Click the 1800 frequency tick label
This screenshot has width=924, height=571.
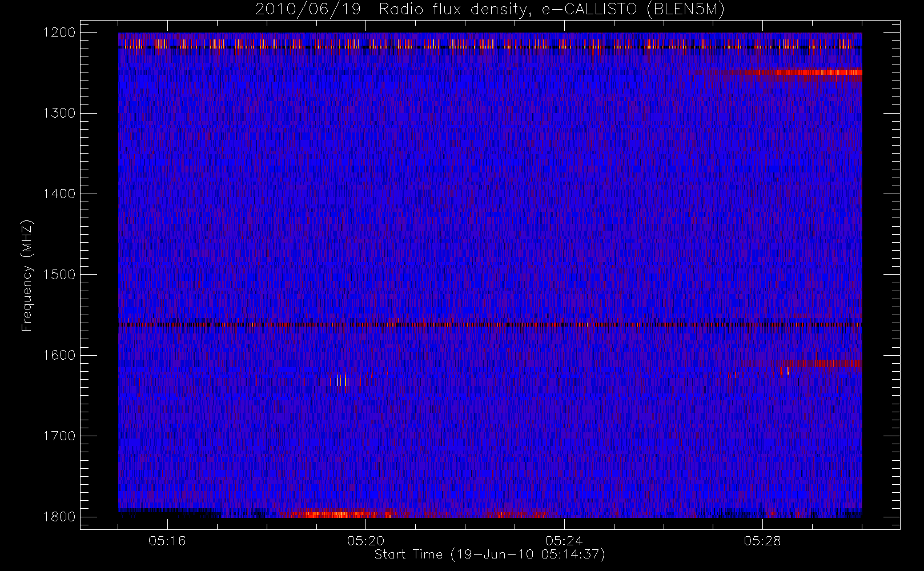point(59,516)
